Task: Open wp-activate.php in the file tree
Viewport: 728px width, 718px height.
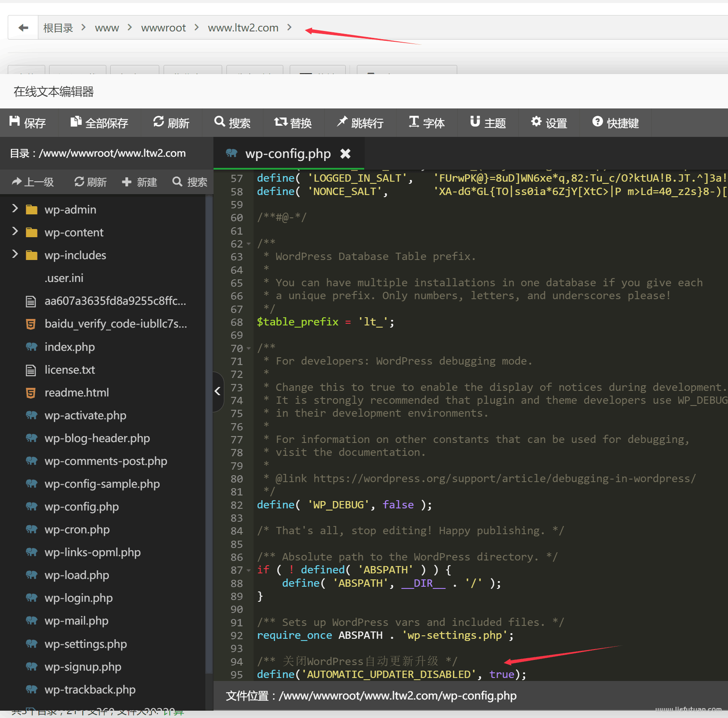Action: [86, 415]
